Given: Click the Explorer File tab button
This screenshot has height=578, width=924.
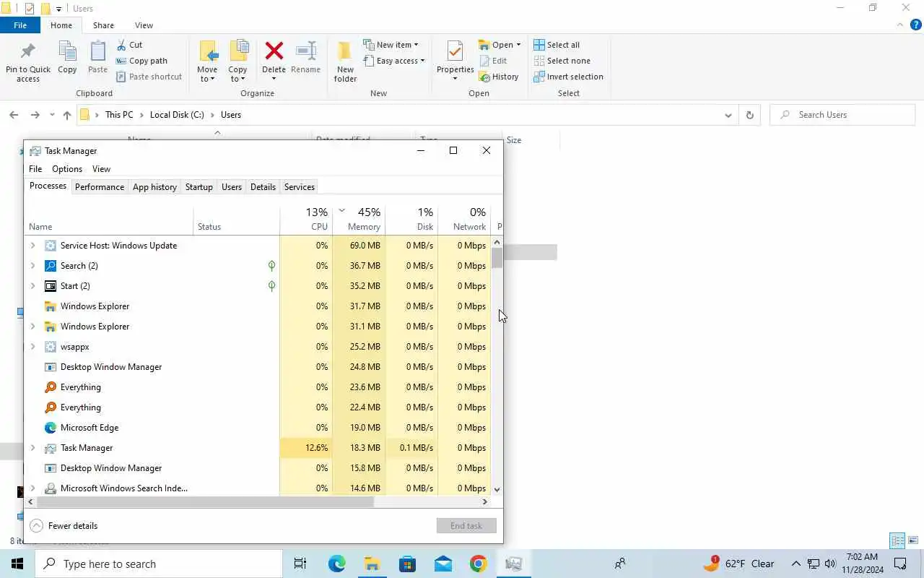Looking at the screenshot, I should [x=20, y=25].
